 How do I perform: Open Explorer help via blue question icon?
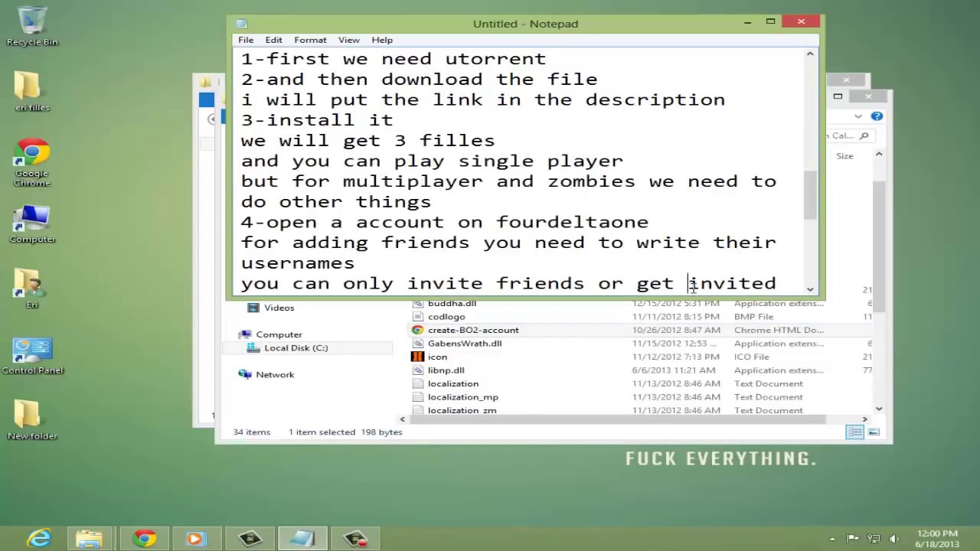[x=877, y=116]
